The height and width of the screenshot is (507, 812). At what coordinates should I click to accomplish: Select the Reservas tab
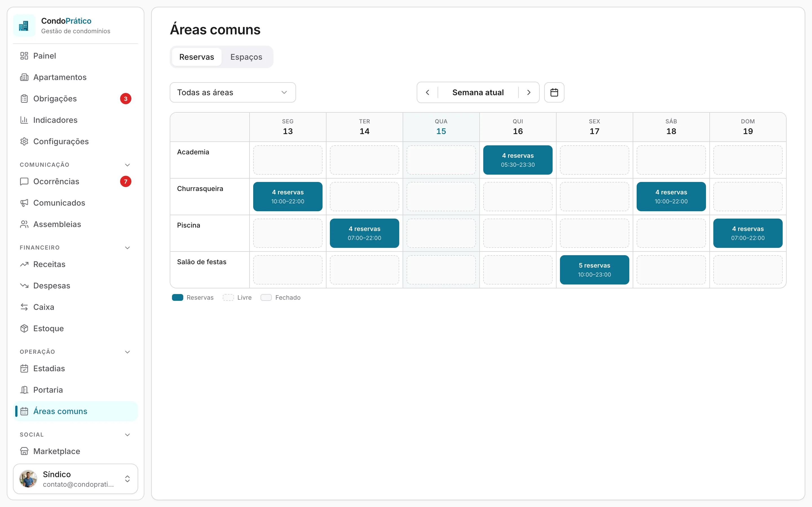(x=197, y=57)
